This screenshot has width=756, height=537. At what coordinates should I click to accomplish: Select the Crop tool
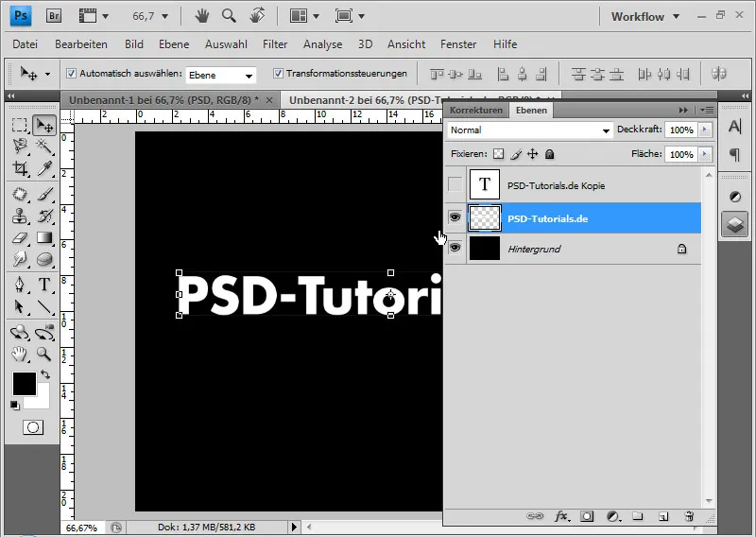(x=20, y=168)
